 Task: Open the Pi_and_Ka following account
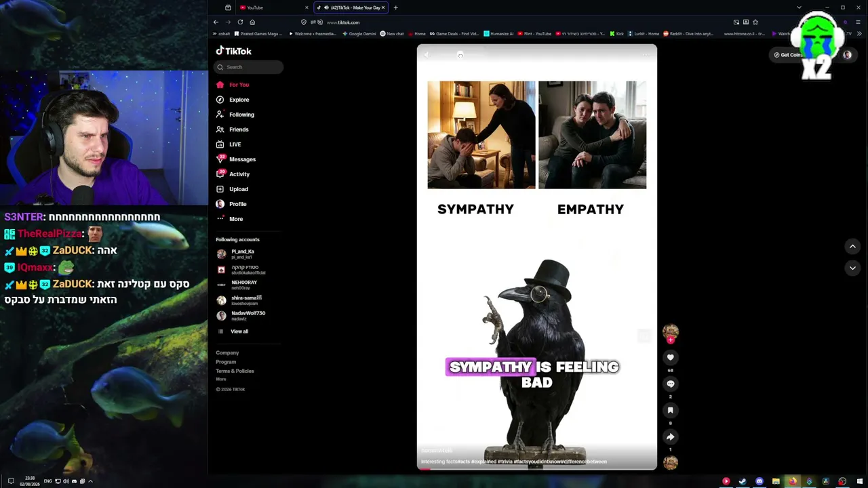point(241,253)
